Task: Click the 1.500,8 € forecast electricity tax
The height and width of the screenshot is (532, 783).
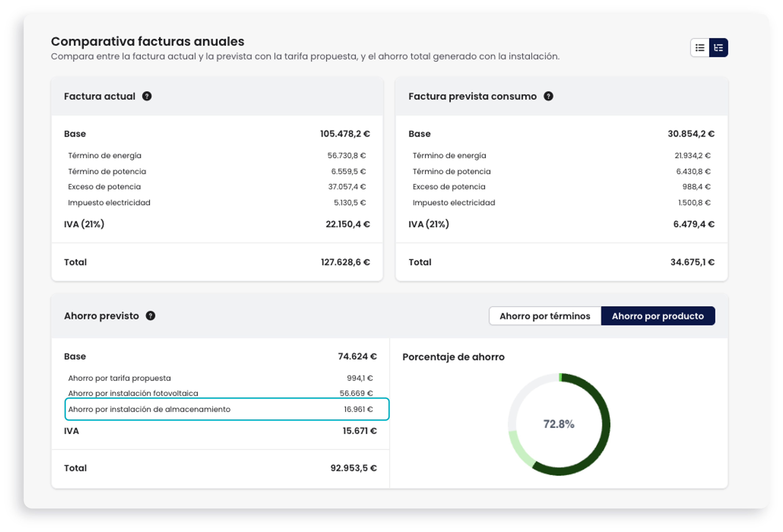Action: point(694,202)
